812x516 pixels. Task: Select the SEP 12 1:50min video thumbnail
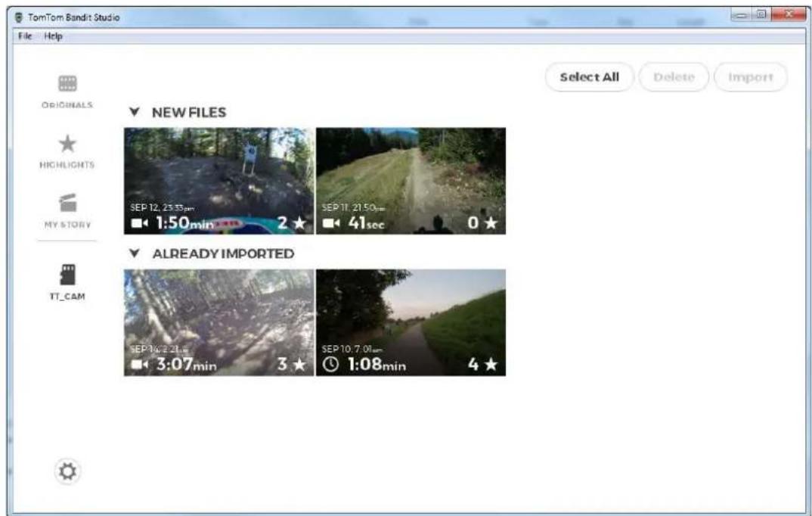coord(219,181)
